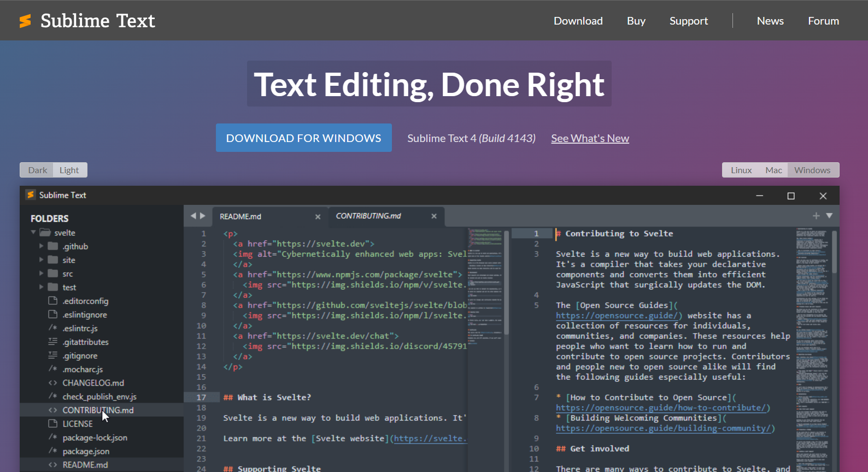The image size is (868, 472).
Task: Click the svelte root folder icon
Action: [45, 232]
